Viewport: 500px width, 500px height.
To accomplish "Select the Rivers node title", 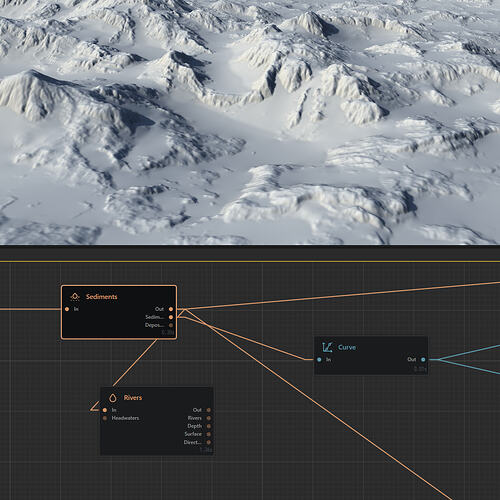I will [133, 398].
